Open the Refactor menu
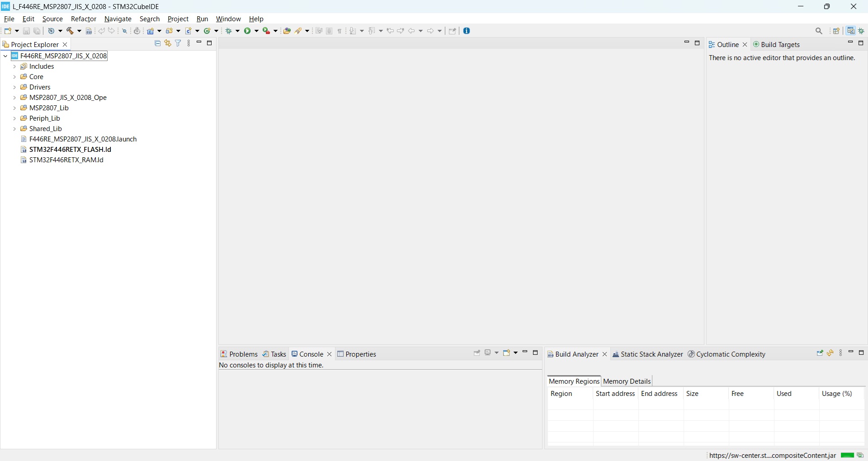Image resolution: width=868 pixels, height=461 pixels. tap(84, 19)
